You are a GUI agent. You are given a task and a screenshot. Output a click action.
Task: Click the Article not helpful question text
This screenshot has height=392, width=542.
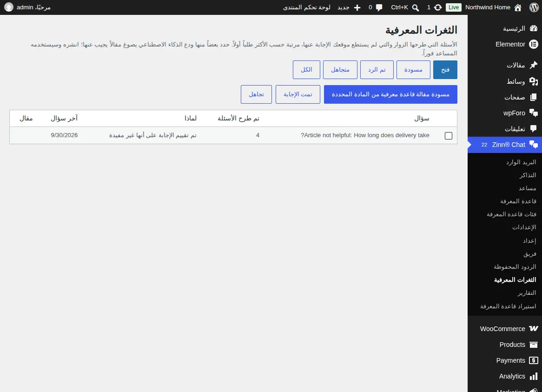click(365, 135)
